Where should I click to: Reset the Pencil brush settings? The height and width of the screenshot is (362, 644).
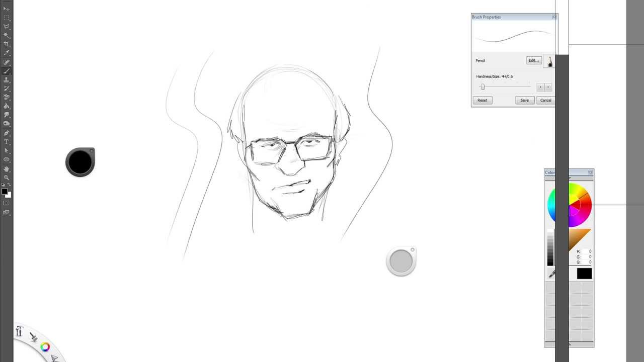tap(482, 100)
